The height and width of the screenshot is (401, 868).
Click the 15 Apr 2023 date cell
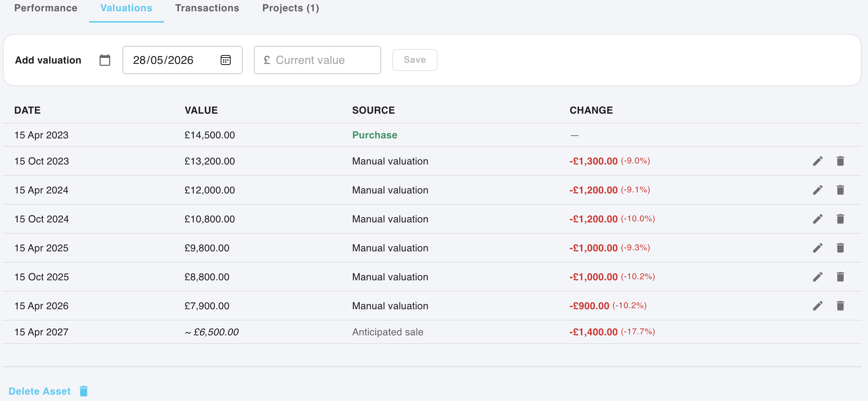tap(41, 135)
